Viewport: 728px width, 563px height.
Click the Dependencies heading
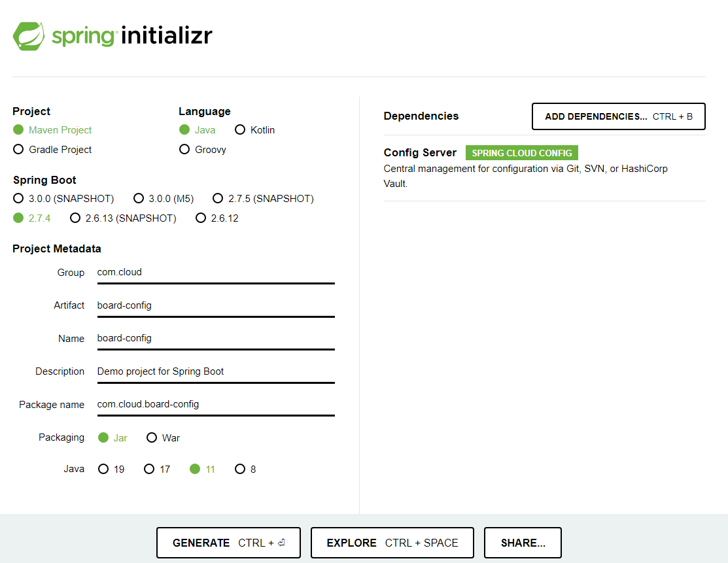[421, 116]
